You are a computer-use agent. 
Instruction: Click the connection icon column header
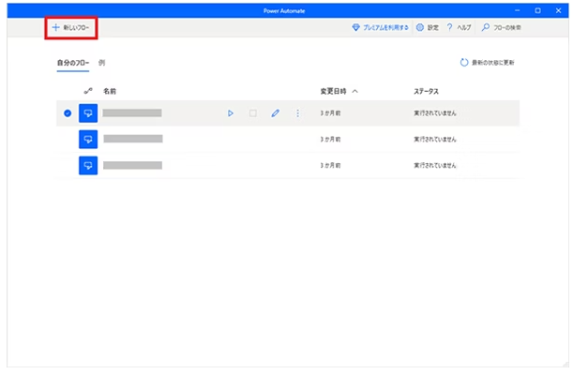click(88, 91)
